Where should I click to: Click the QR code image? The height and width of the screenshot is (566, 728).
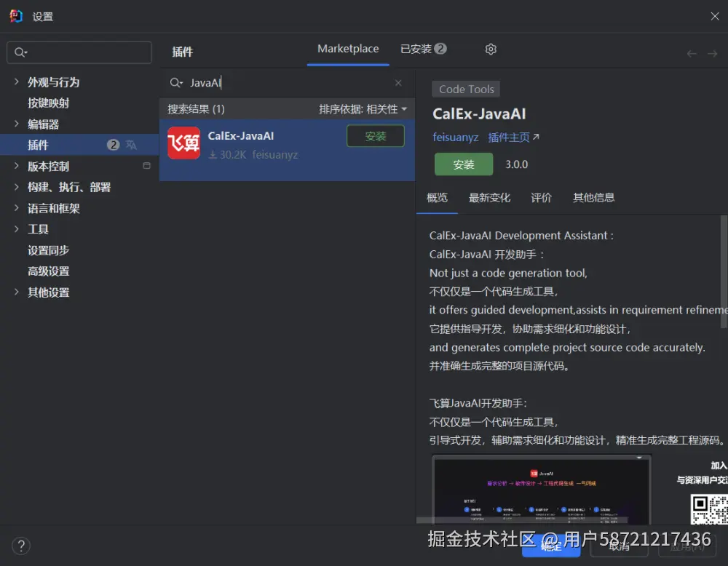click(x=709, y=509)
